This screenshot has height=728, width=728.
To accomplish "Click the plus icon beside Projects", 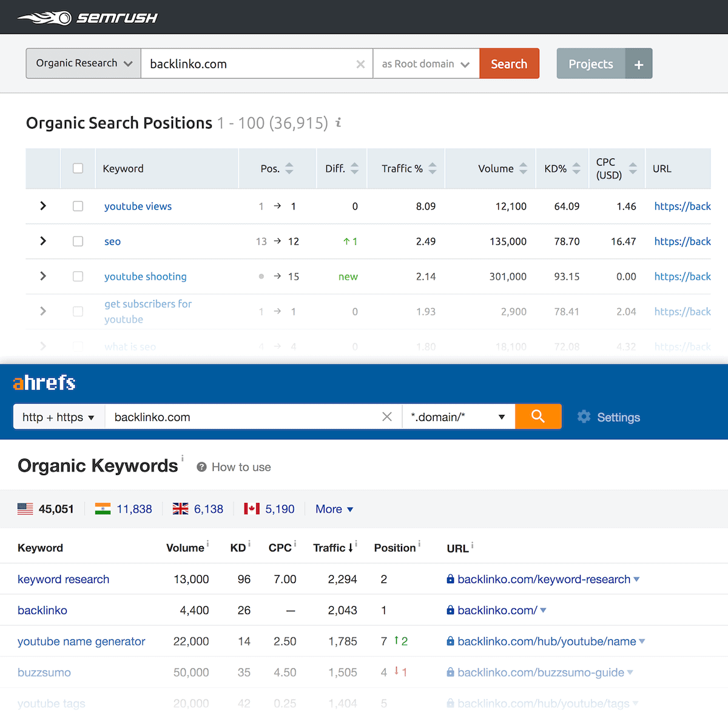I will [639, 64].
